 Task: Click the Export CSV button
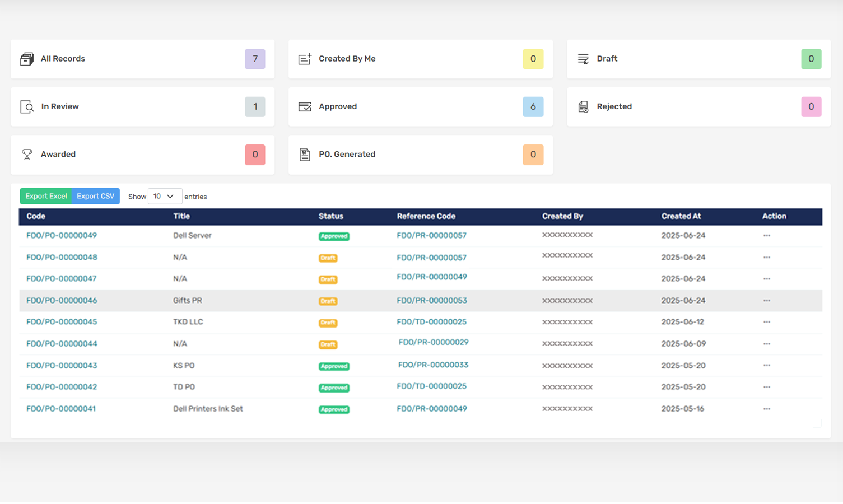click(95, 197)
